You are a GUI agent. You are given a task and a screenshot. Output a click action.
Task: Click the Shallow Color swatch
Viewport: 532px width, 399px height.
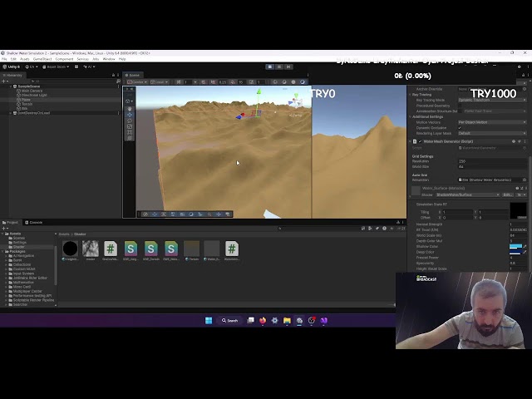tap(515, 246)
